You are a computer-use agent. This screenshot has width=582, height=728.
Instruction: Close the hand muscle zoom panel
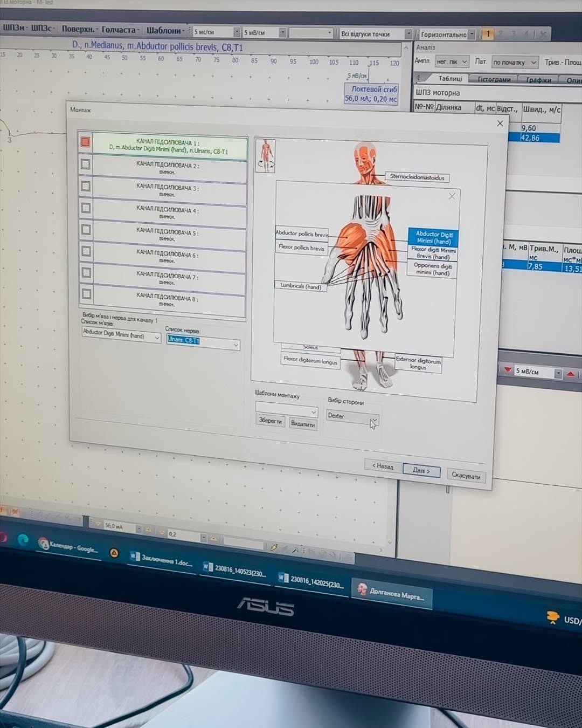click(452, 196)
